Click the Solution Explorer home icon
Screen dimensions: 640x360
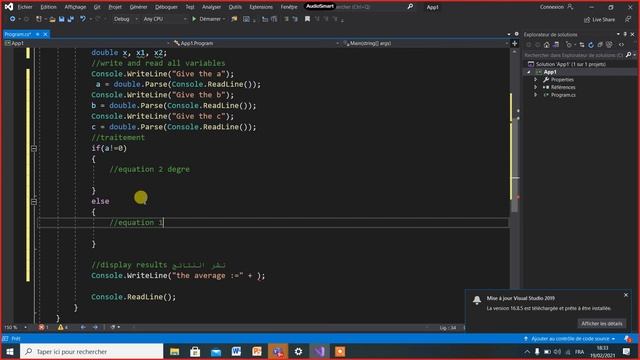tap(547, 45)
